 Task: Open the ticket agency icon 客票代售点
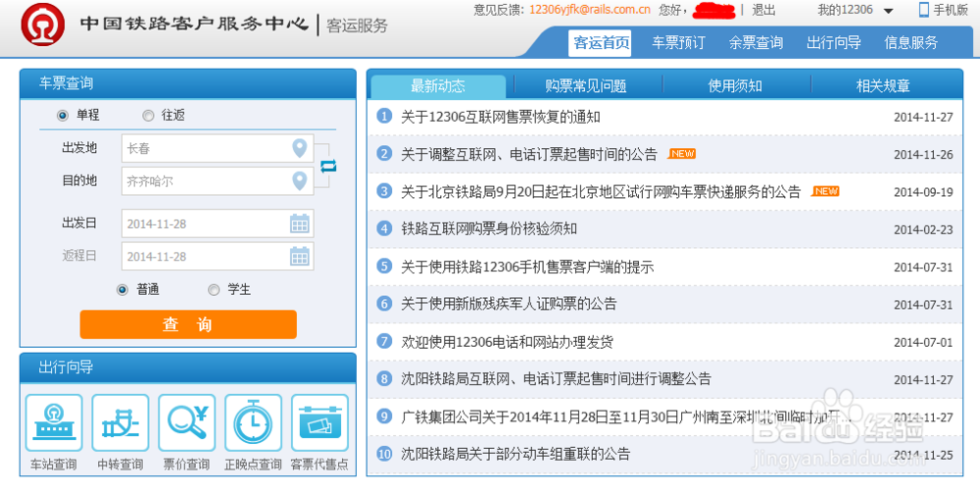coord(320,423)
